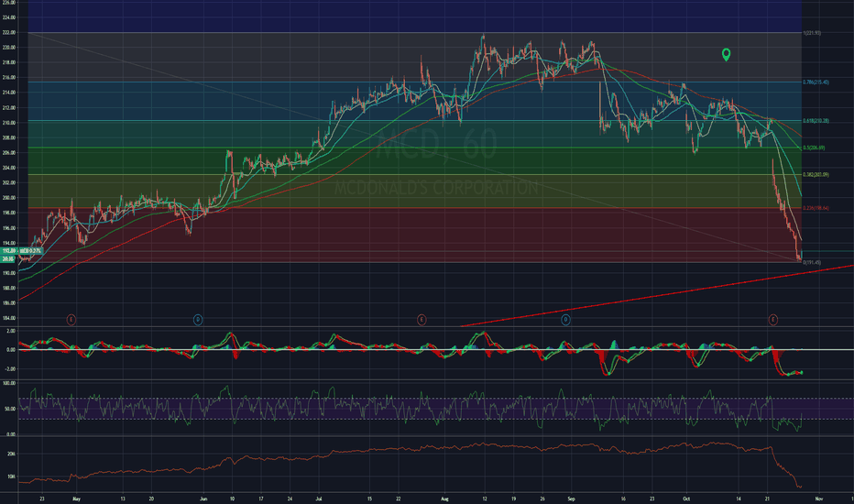
Task: Open the earnings E marker near Oct 21
Action: pyautogui.click(x=772, y=320)
